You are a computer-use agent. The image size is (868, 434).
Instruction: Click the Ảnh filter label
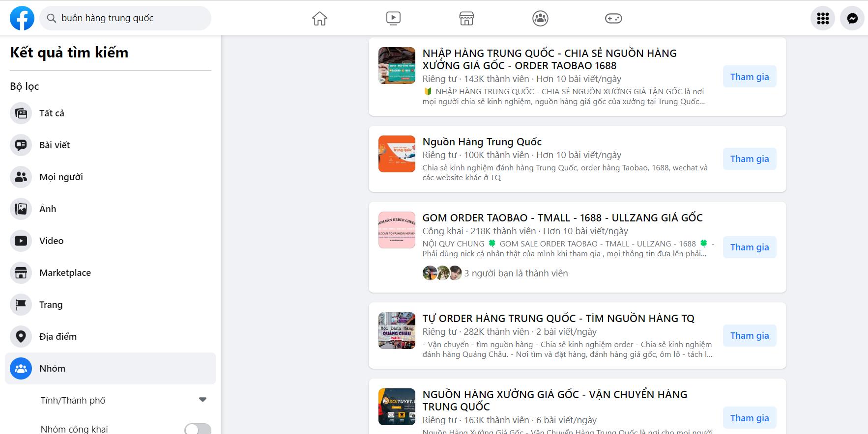point(48,209)
